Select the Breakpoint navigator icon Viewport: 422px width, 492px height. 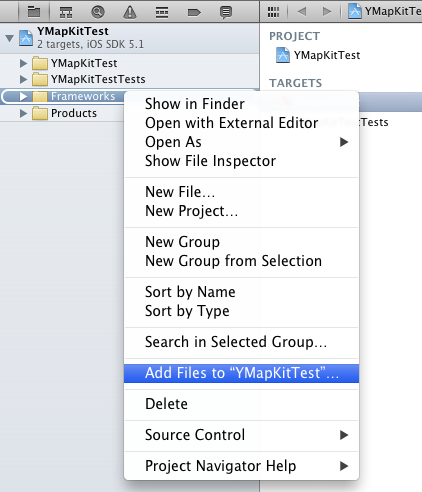(194, 13)
